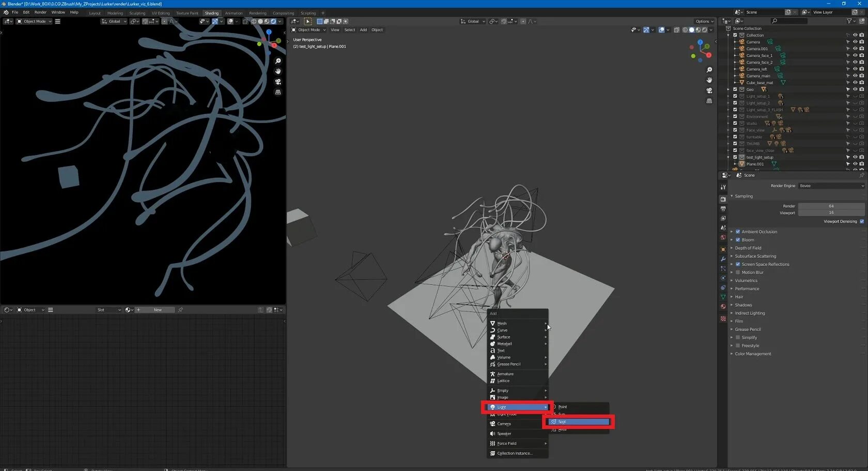Image resolution: width=868 pixels, height=471 pixels.
Task: Click Collection Instance in the Add menu
Action: (518, 453)
